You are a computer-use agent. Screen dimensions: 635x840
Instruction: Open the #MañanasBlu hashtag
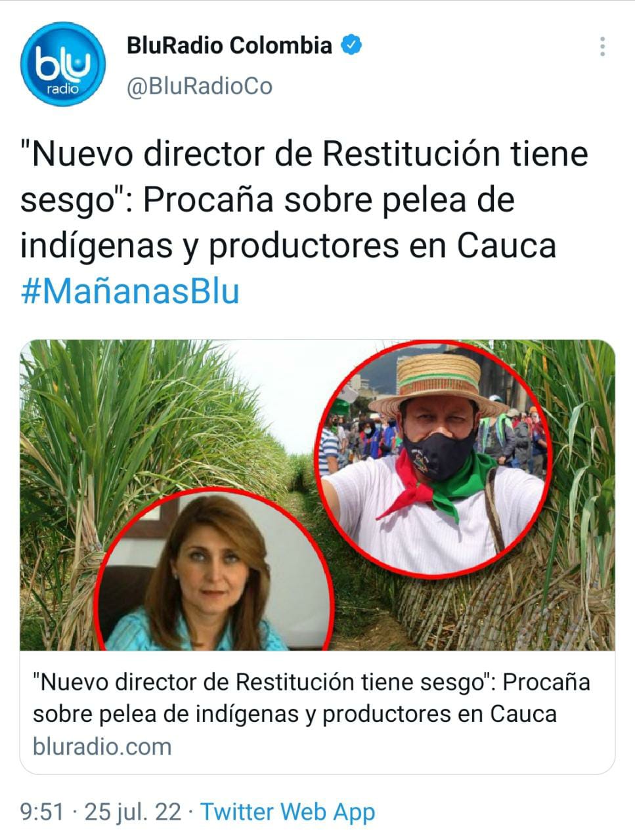[x=130, y=291]
